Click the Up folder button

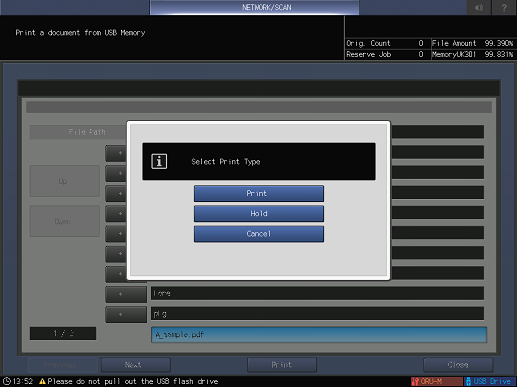[x=65, y=181]
